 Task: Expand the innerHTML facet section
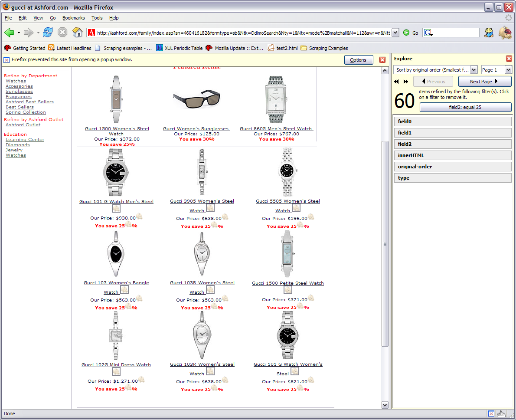point(453,155)
